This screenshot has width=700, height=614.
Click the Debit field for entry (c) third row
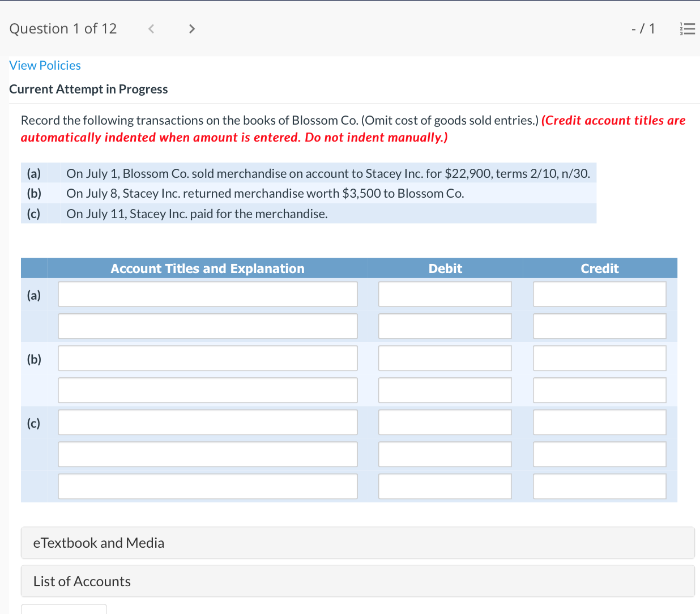(x=445, y=486)
